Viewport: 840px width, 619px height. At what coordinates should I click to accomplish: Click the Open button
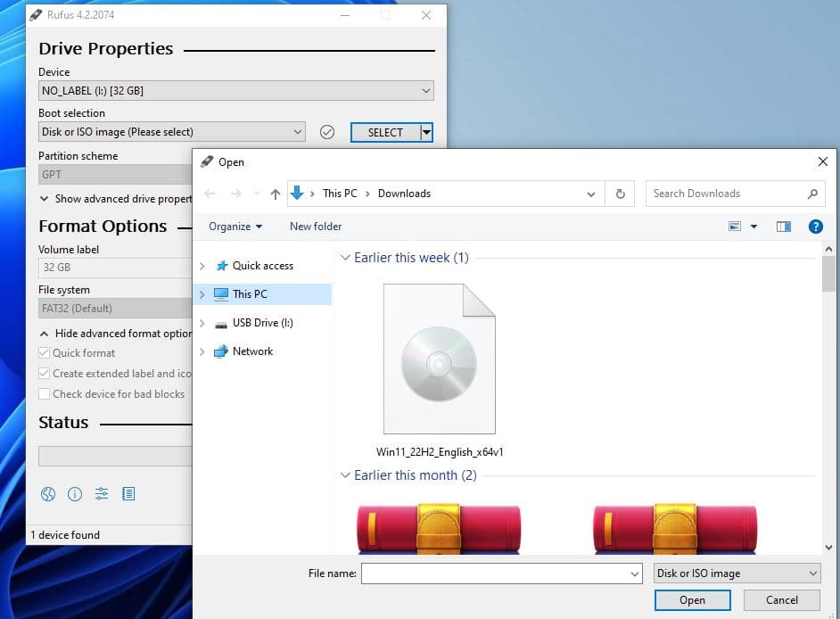[692, 600]
